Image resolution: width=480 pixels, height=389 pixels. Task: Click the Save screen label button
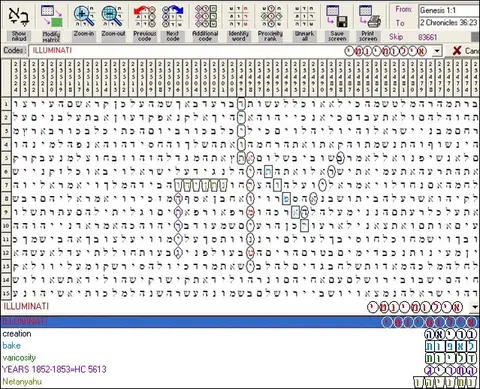pos(337,36)
